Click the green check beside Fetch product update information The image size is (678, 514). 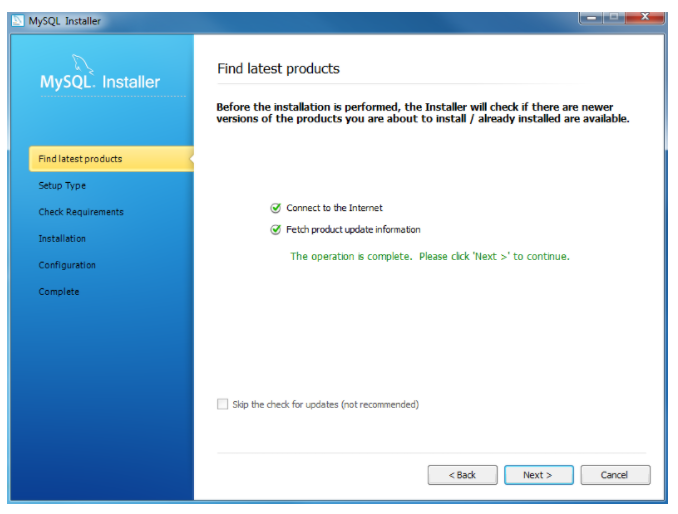point(275,230)
